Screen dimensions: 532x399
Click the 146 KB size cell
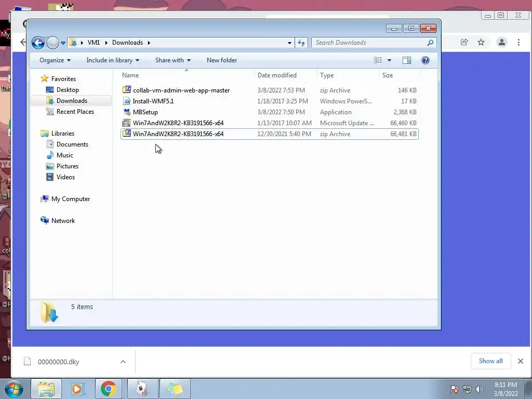point(407,90)
